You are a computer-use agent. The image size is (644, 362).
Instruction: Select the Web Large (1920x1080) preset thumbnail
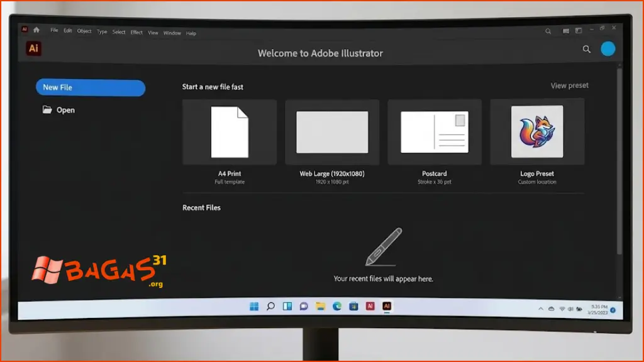(332, 132)
